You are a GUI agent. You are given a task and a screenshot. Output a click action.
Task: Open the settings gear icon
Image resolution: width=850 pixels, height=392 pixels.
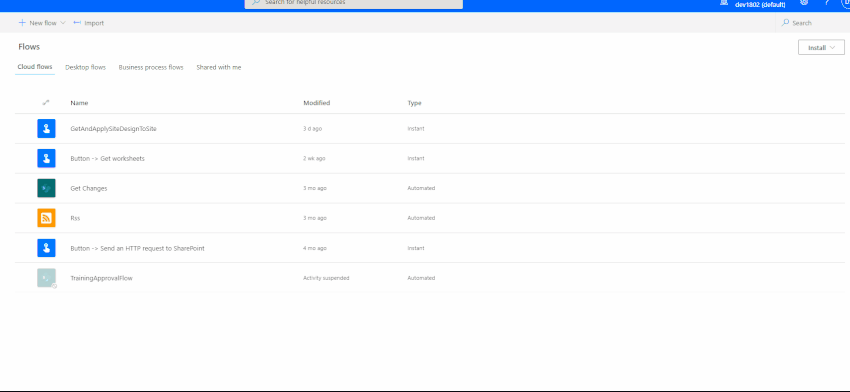pos(804,3)
